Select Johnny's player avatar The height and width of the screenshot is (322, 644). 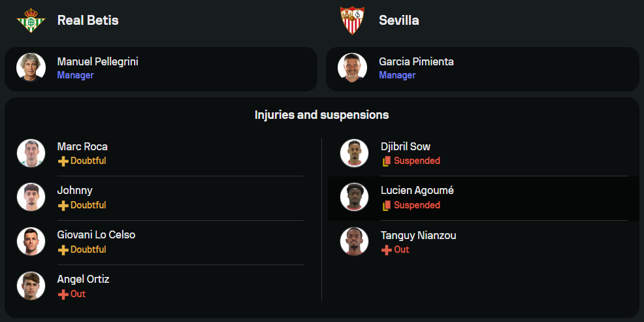(x=31, y=197)
